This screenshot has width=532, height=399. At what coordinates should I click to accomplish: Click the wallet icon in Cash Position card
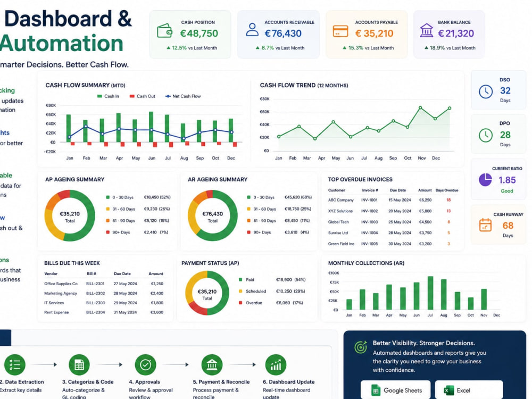(165, 30)
